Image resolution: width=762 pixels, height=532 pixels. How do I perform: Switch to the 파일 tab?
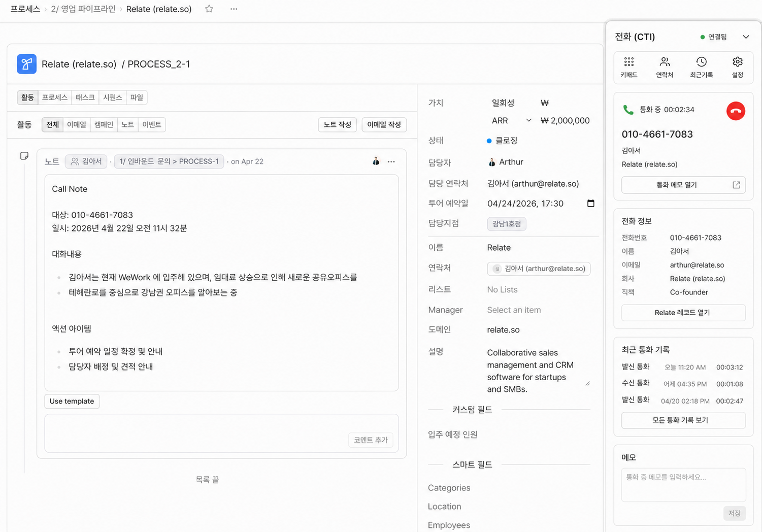pyautogui.click(x=137, y=97)
